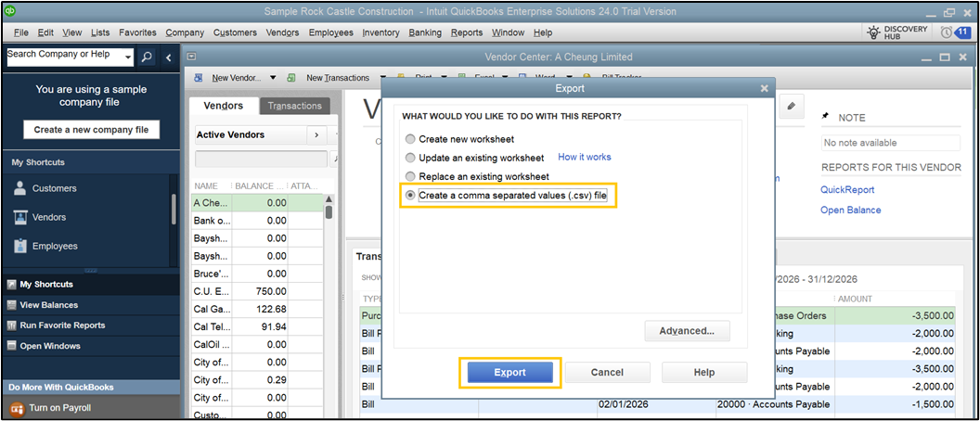This screenshot has height=421, width=980.
Task: Click the Turn on Payroll icon
Action: coord(17,408)
